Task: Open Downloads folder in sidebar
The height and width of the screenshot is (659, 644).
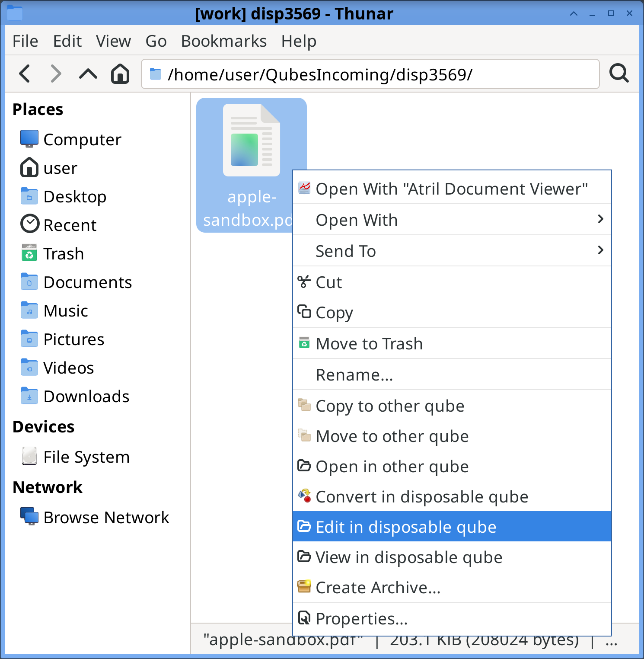Action: 86,396
